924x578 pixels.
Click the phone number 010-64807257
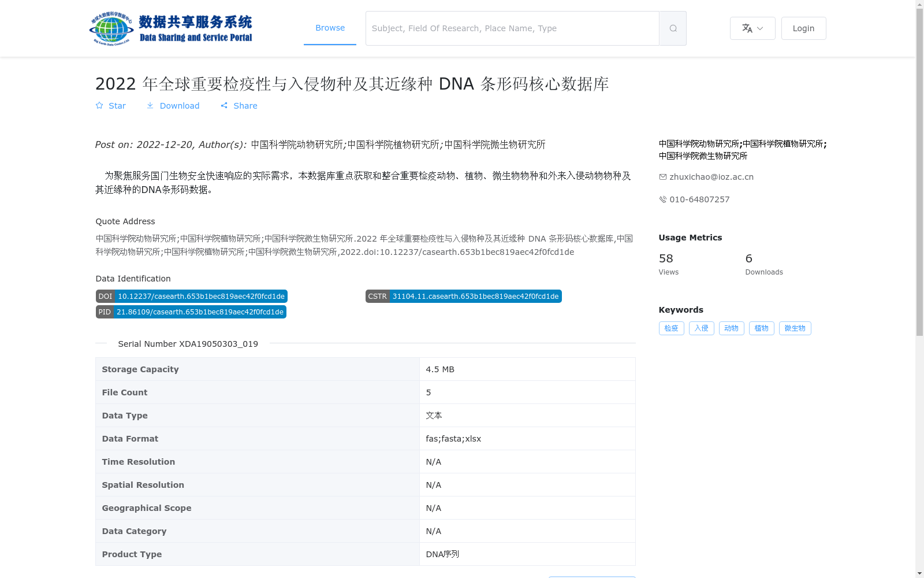pos(699,199)
